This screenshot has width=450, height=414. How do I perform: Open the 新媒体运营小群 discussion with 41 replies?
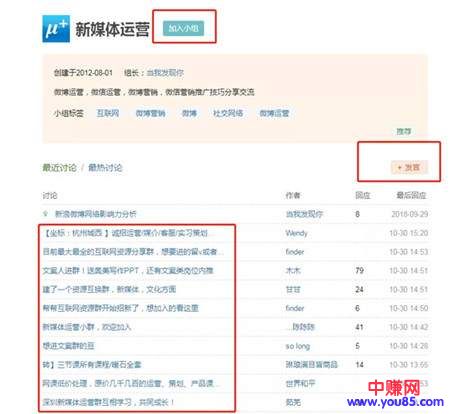pyautogui.click(x=87, y=327)
